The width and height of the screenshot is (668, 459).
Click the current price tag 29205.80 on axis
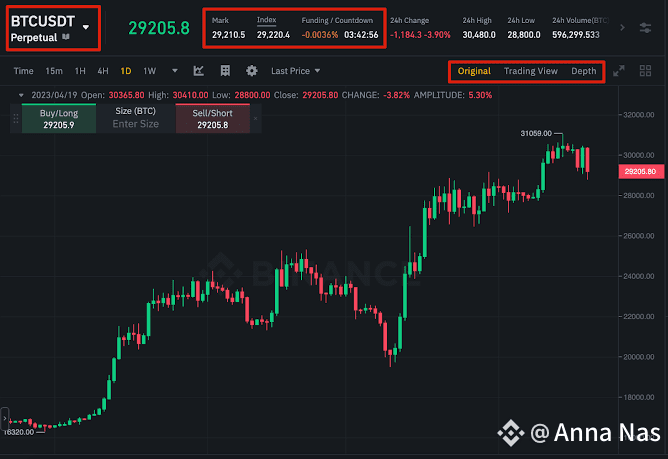pyautogui.click(x=641, y=171)
